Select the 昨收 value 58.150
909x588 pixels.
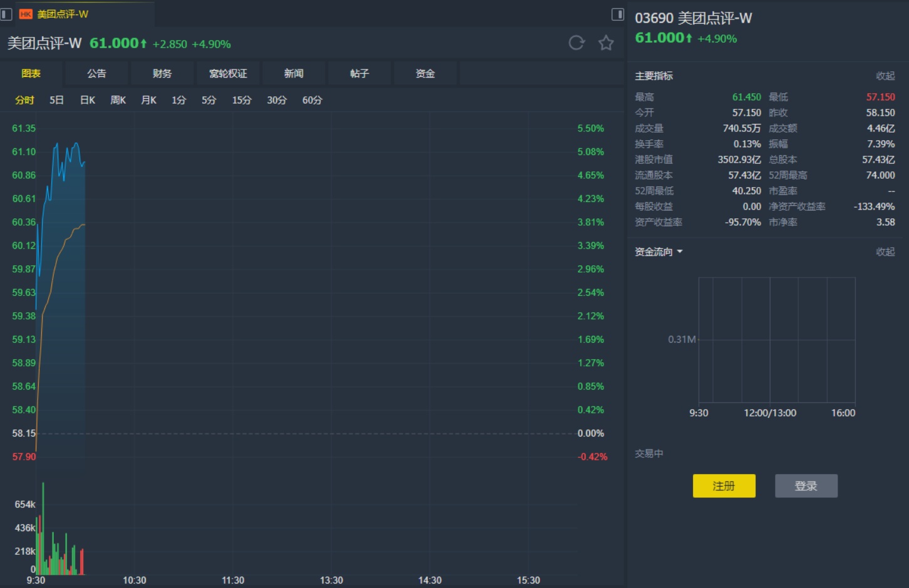pyautogui.click(x=881, y=113)
